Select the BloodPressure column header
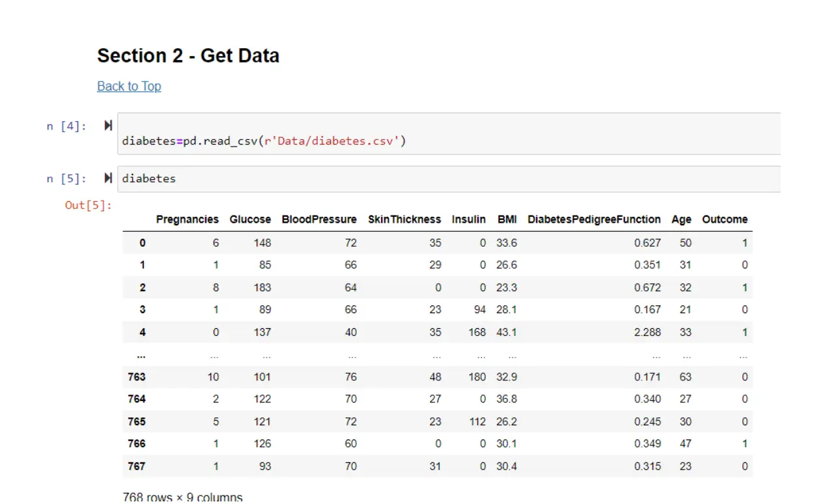The image size is (814, 504). click(319, 219)
